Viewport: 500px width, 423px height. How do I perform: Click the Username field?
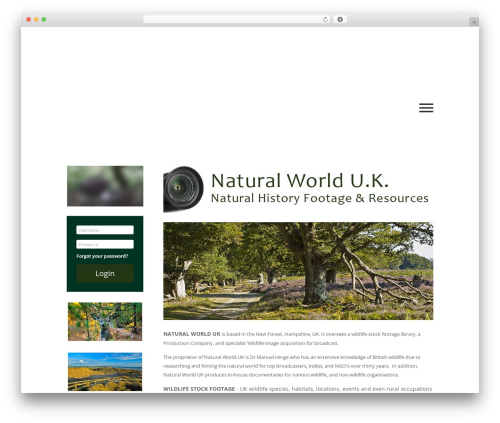pos(105,230)
